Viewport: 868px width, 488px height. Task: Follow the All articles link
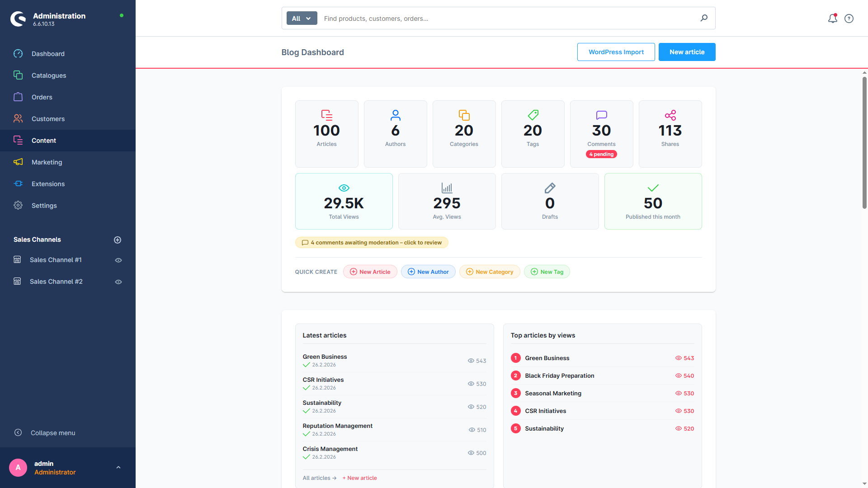319,478
